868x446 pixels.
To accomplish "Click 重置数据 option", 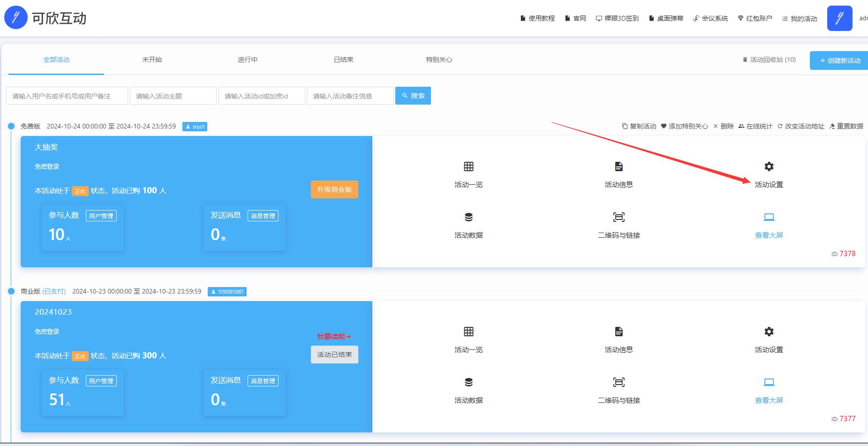I will (846, 126).
